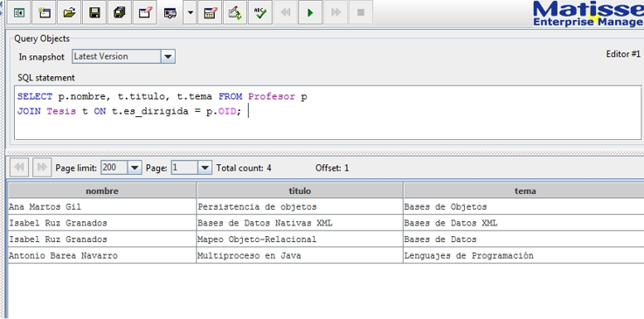Create a new SQL editor window
644x319 pixels.
click(x=44, y=13)
